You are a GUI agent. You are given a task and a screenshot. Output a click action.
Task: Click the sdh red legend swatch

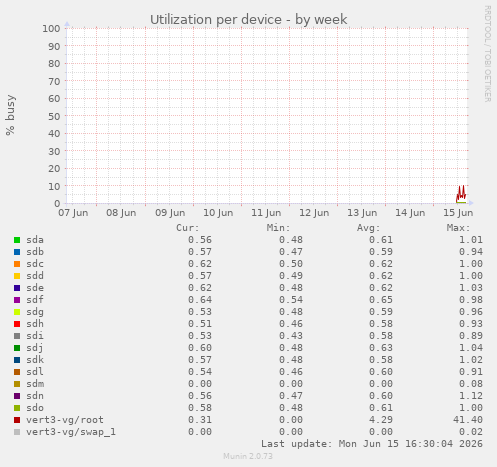tap(17, 324)
